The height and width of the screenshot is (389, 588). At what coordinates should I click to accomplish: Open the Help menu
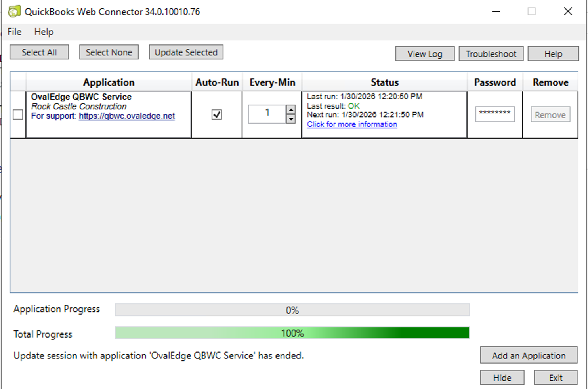pyautogui.click(x=44, y=32)
